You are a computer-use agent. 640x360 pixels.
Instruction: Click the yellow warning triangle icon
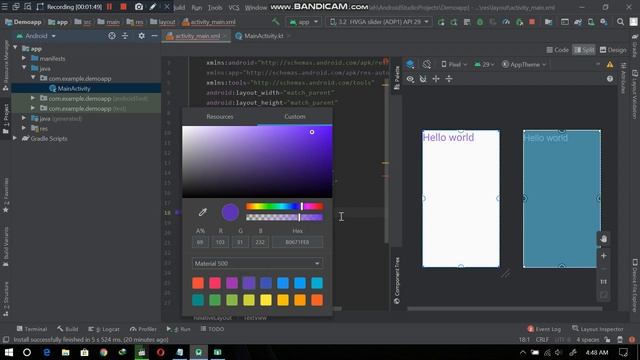610,64
